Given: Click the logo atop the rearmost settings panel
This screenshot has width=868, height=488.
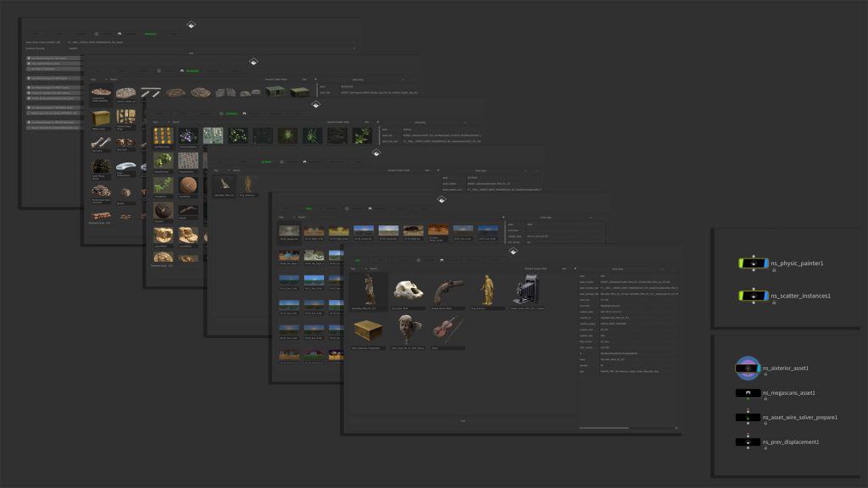Looking at the screenshot, I should (x=191, y=25).
